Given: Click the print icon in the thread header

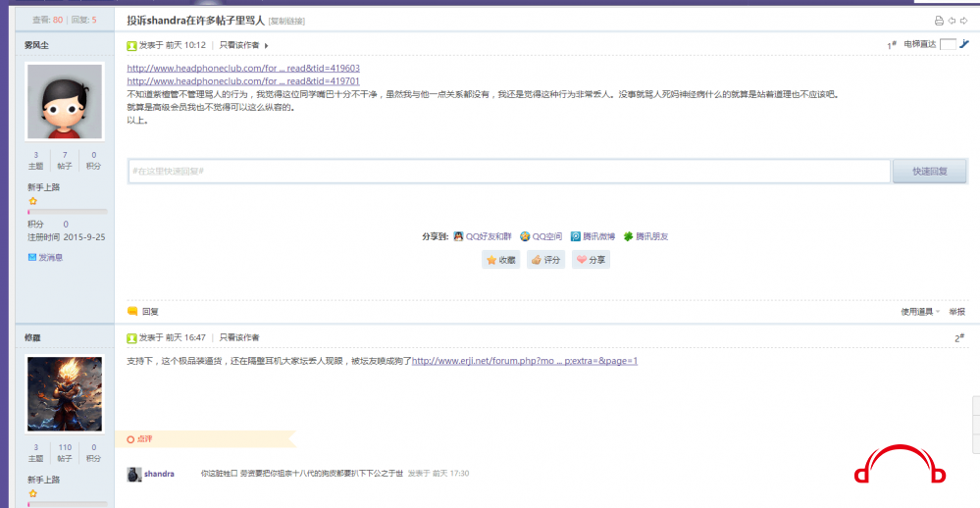Looking at the screenshot, I should [939, 21].
